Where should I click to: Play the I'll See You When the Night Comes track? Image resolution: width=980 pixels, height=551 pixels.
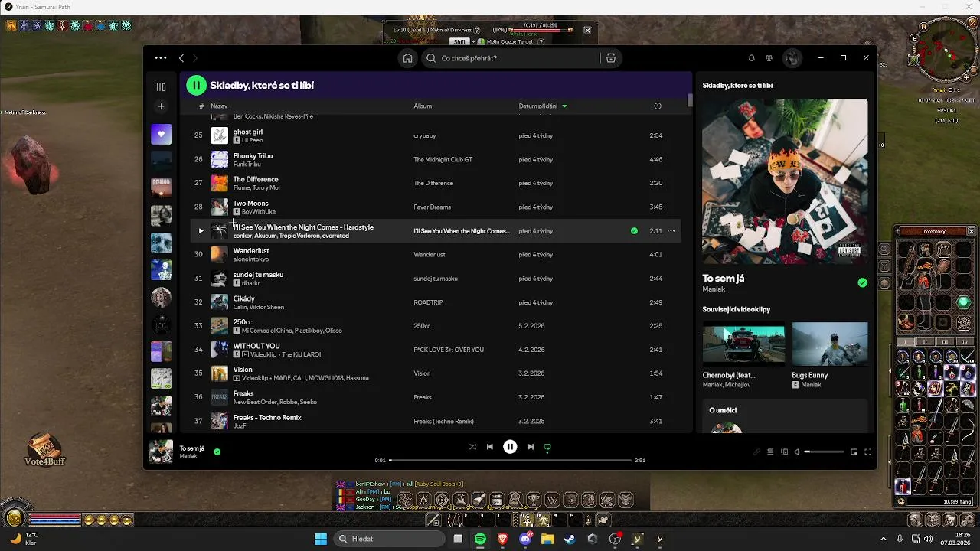click(x=201, y=230)
